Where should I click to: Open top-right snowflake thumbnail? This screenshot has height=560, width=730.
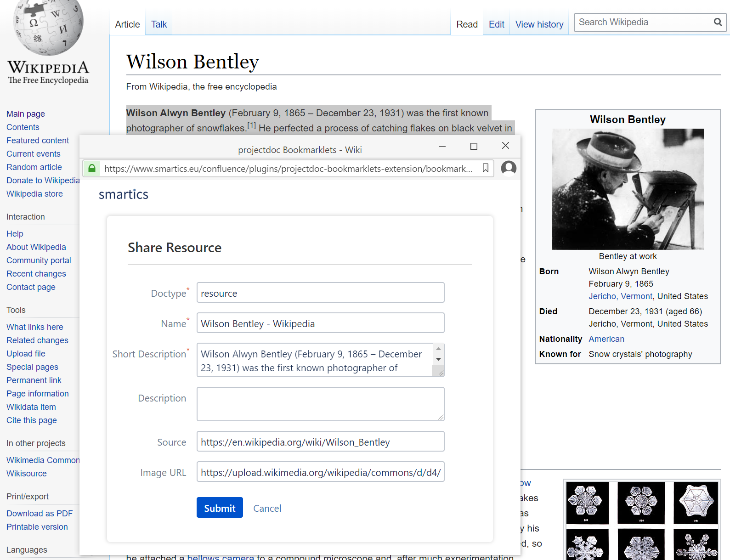(696, 503)
